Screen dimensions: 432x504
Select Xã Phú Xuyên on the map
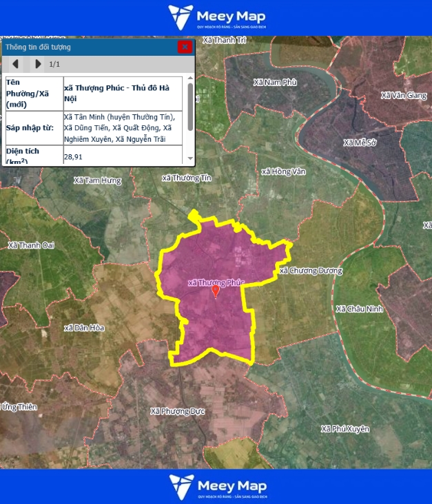(345, 428)
